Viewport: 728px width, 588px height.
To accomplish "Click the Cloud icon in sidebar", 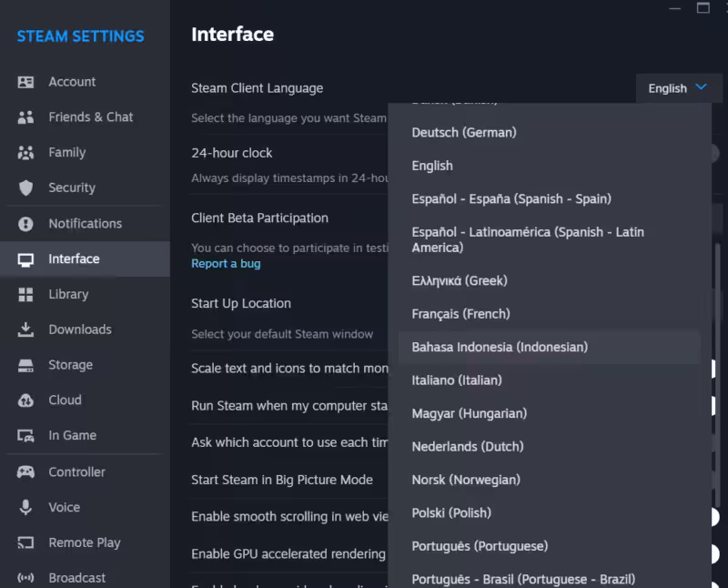I will (x=25, y=400).
